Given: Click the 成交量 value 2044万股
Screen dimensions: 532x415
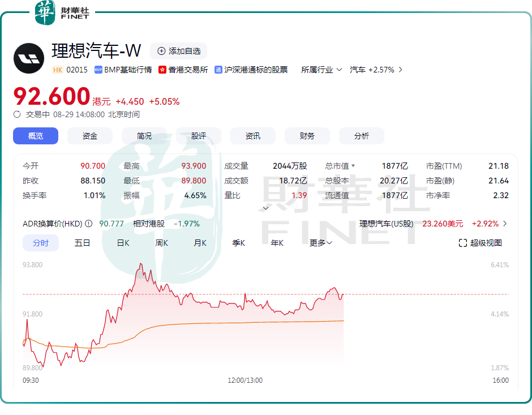Looking at the screenshot, I should [x=290, y=166].
